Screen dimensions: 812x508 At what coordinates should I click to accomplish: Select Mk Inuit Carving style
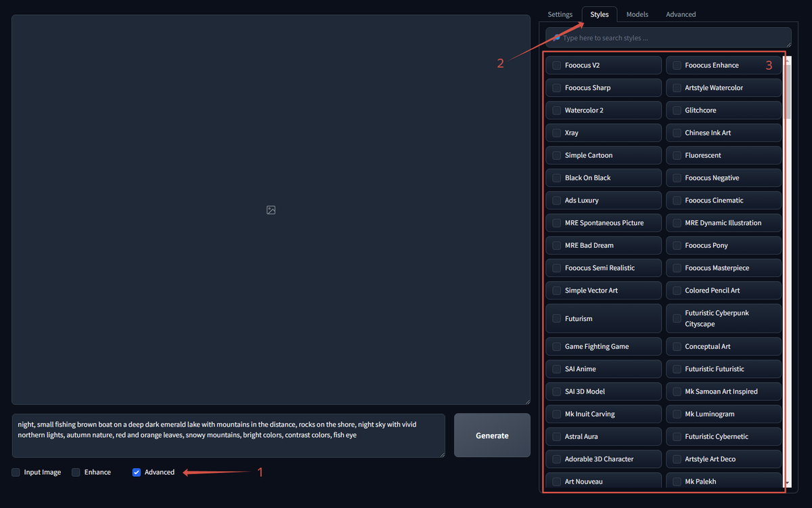click(556, 414)
